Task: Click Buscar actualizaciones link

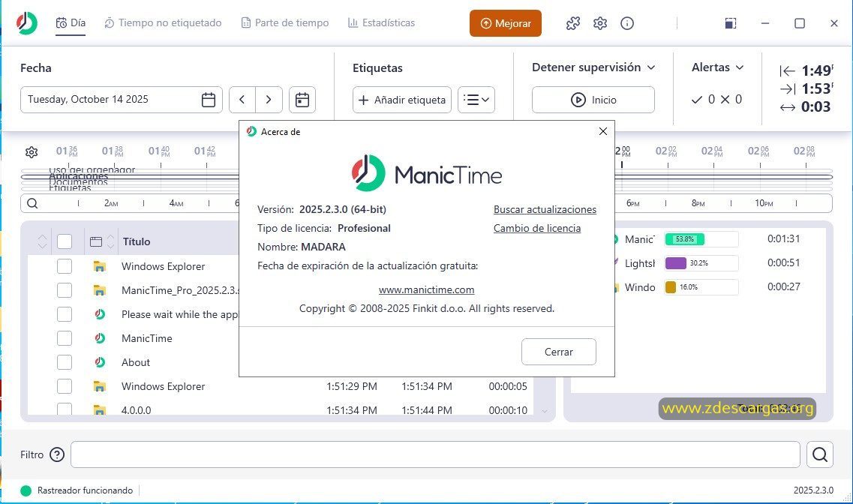Action: 545,209
